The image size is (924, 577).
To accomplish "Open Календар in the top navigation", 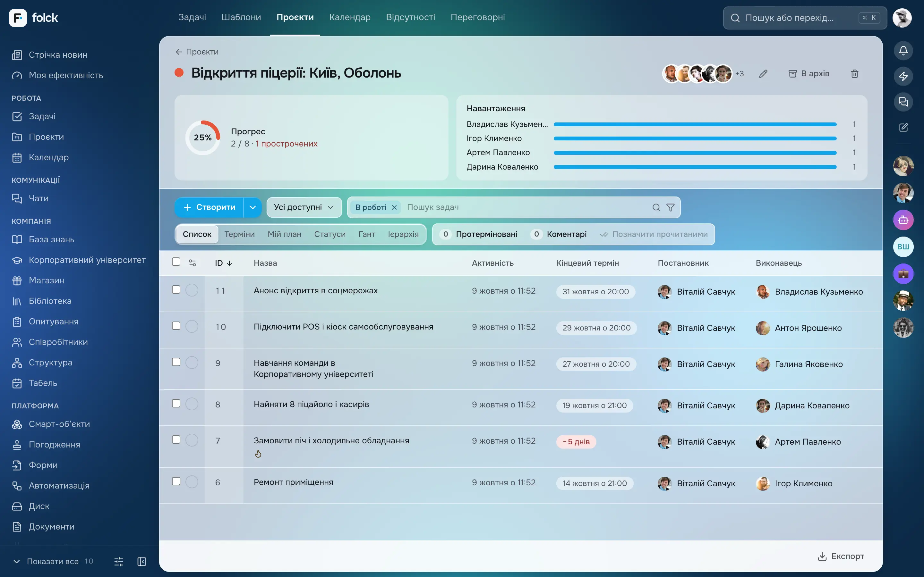I will [x=350, y=17].
